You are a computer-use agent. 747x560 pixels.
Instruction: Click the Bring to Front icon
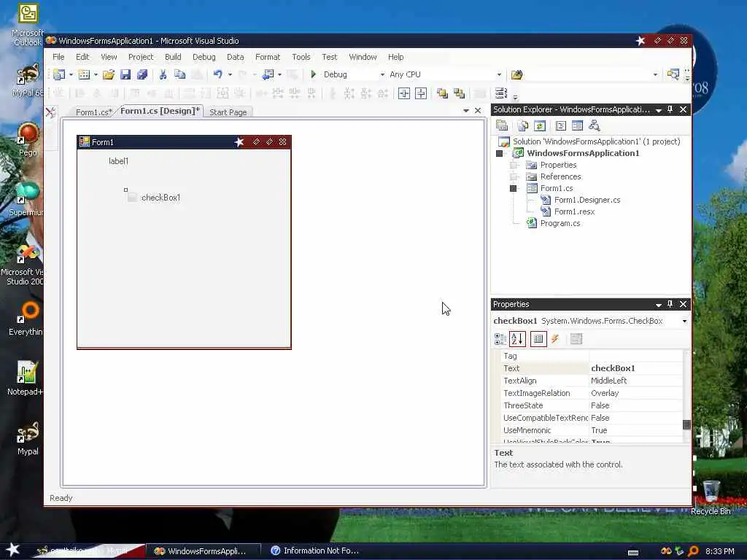tap(442, 93)
